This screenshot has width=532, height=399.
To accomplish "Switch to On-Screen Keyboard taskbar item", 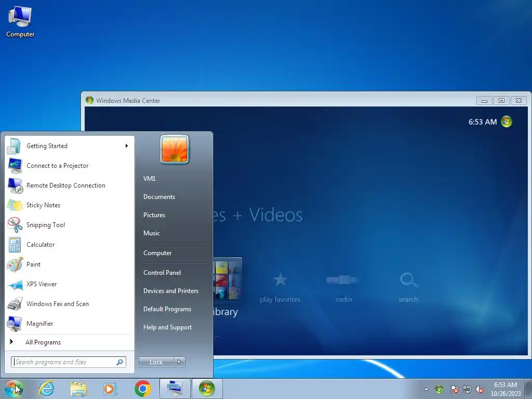I will [x=175, y=389].
